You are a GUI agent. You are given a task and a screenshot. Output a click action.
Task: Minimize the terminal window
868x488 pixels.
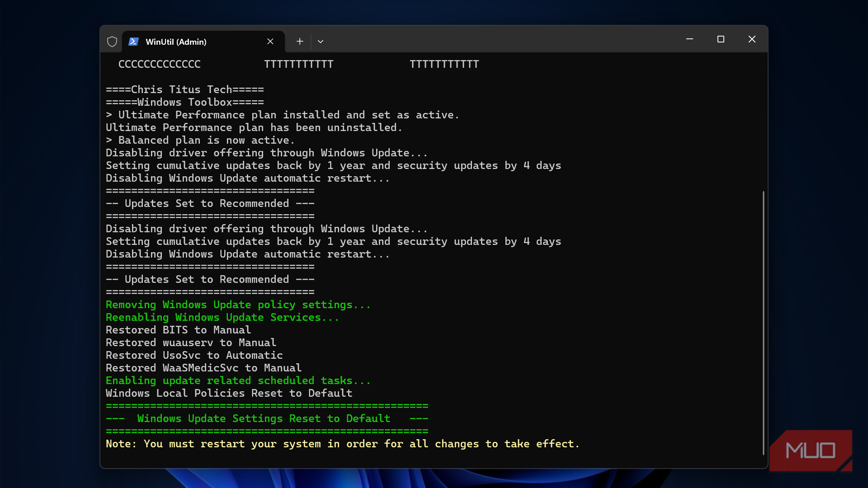point(689,39)
